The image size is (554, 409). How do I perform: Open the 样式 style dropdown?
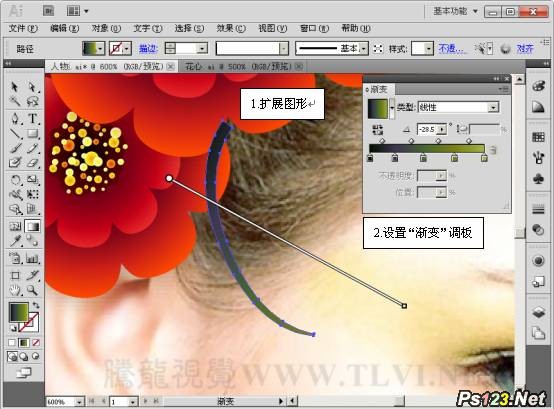428,48
